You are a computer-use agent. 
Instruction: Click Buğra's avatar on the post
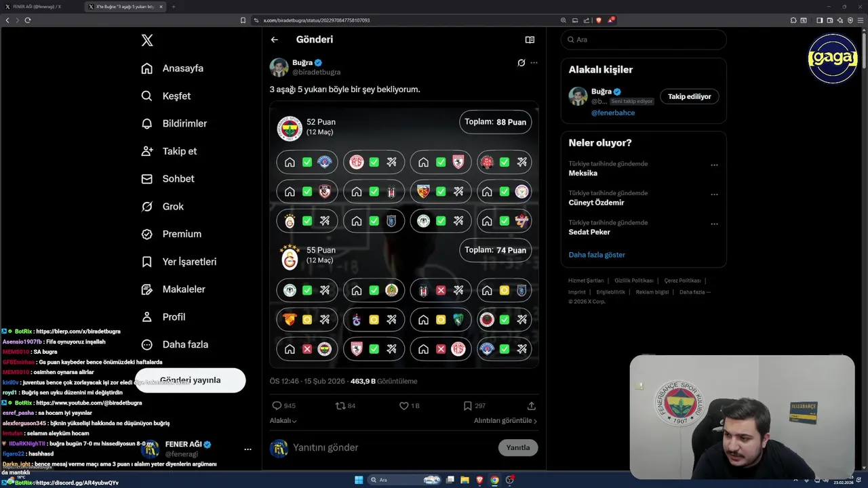(279, 67)
